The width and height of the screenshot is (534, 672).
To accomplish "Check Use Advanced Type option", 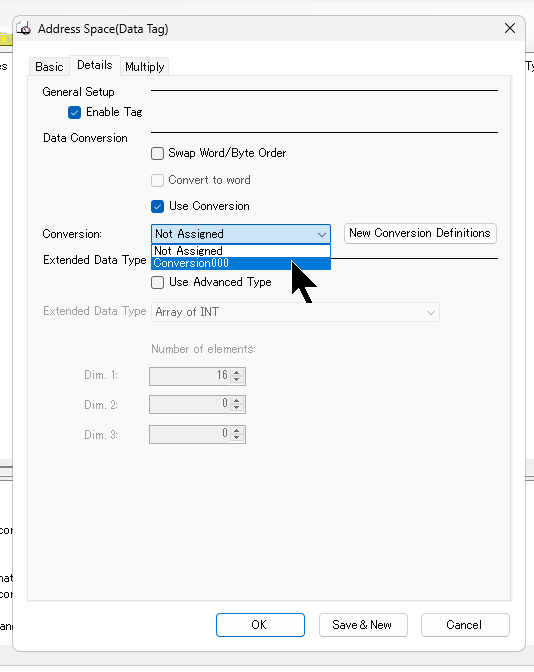I will (157, 282).
